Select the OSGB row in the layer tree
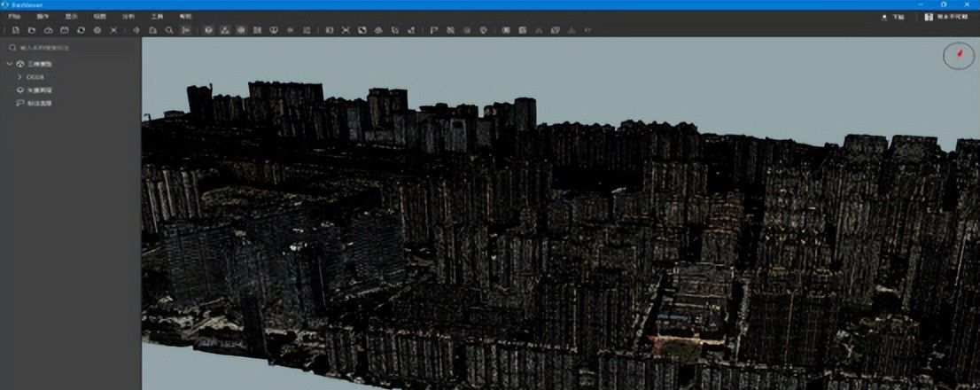This screenshot has height=390, width=980. pyautogui.click(x=71, y=77)
